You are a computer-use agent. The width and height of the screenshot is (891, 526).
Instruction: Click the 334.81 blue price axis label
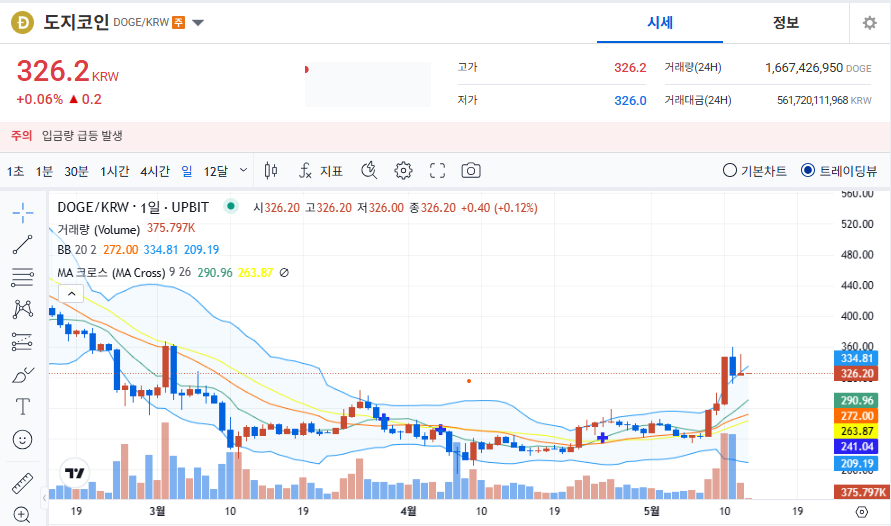(856, 358)
